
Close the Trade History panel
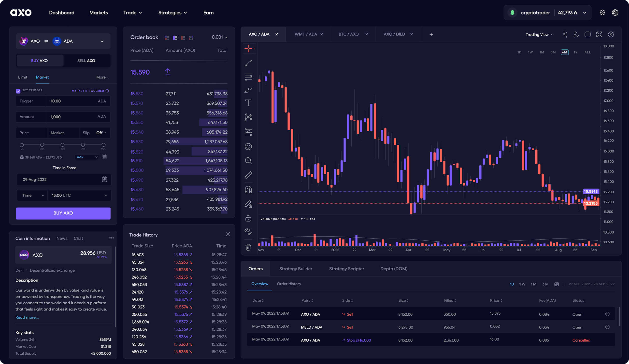point(228,234)
